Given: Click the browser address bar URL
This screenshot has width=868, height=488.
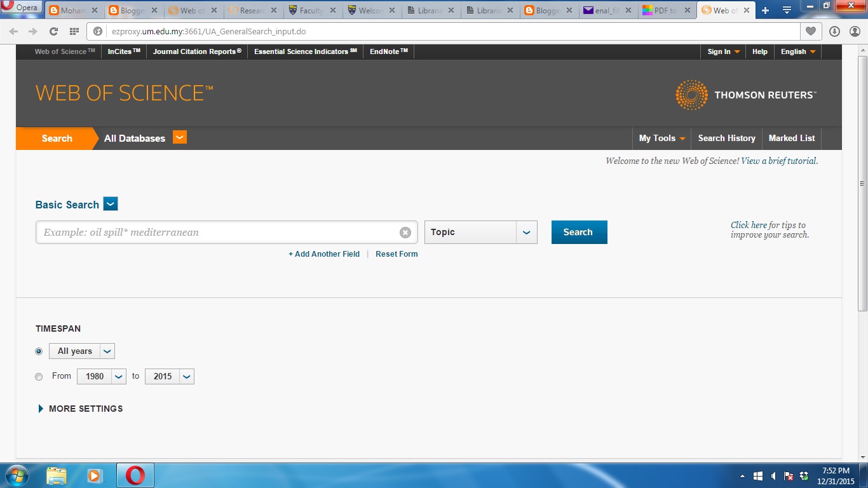Looking at the screenshot, I should click(209, 31).
